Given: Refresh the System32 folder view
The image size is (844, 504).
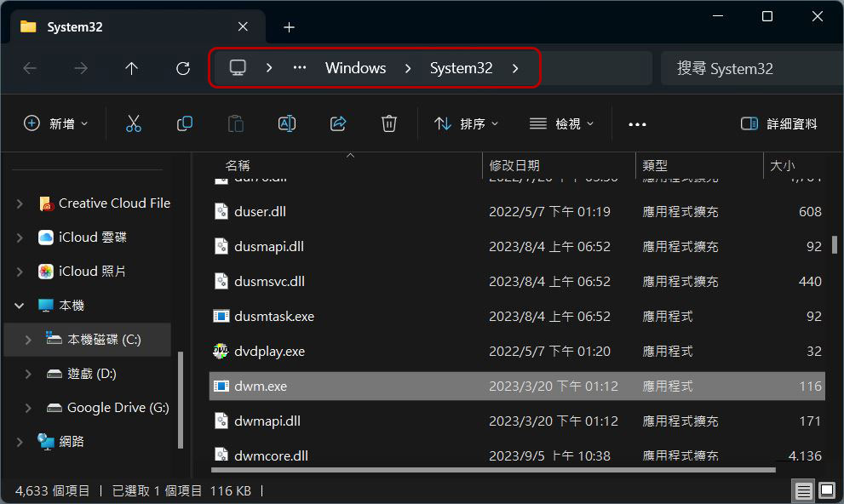Looking at the screenshot, I should [183, 68].
